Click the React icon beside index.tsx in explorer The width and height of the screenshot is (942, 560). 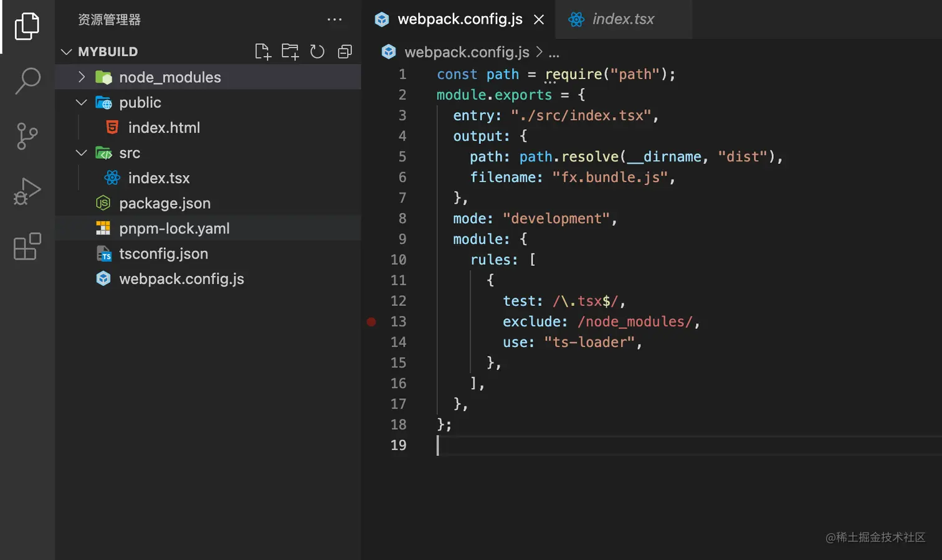pos(113,178)
